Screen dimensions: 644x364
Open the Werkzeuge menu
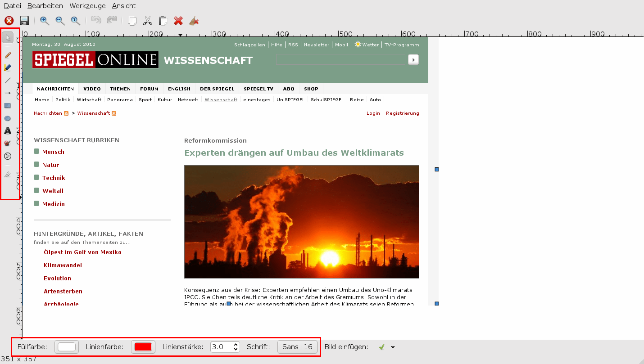(87, 6)
